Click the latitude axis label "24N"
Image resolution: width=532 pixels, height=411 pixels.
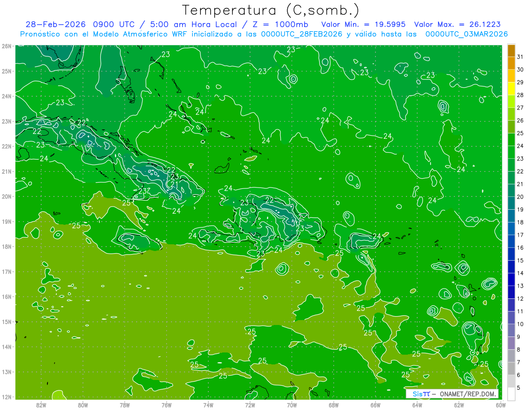[7, 96]
